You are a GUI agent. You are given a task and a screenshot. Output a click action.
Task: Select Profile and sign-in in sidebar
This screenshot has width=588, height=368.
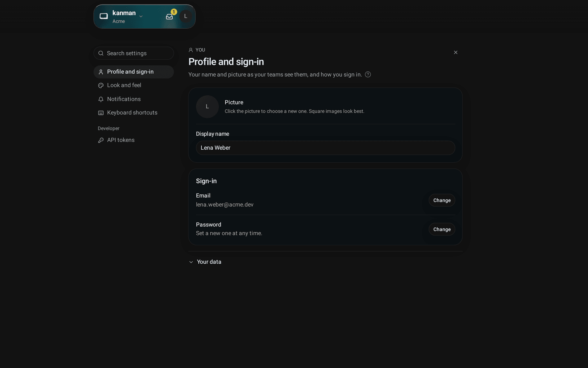pyautogui.click(x=134, y=72)
